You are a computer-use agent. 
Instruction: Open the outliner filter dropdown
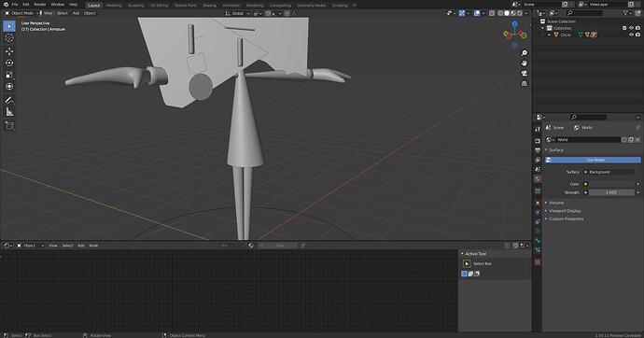point(627,13)
